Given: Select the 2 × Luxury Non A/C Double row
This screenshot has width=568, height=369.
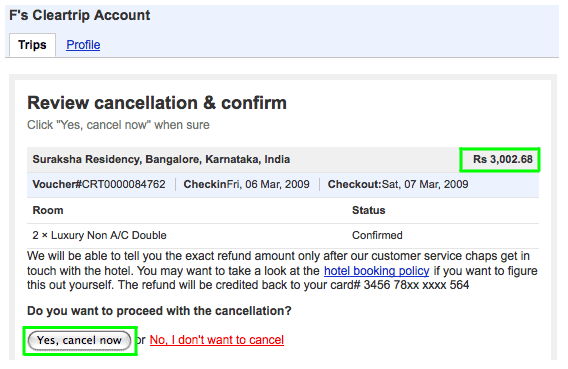Looking at the screenshot, I should (283, 235).
